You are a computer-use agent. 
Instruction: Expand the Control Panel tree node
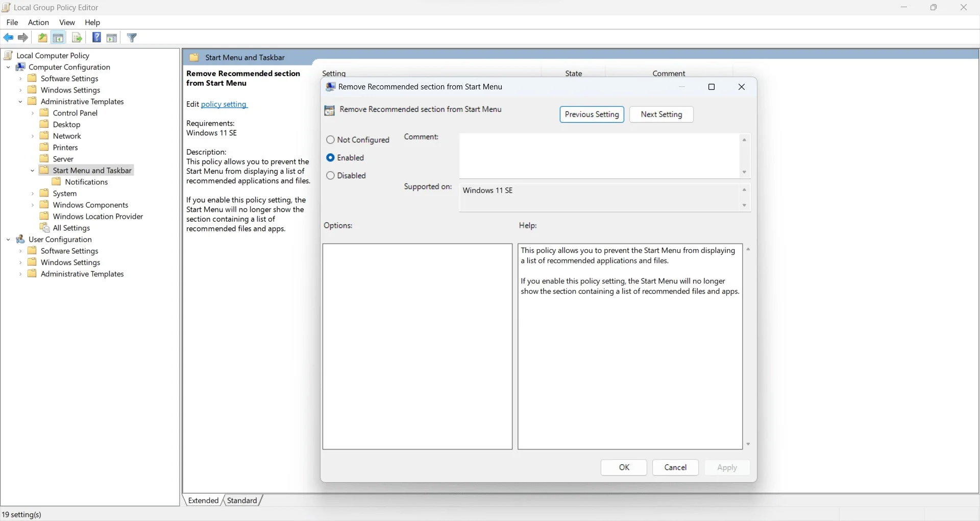[x=33, y=113]
